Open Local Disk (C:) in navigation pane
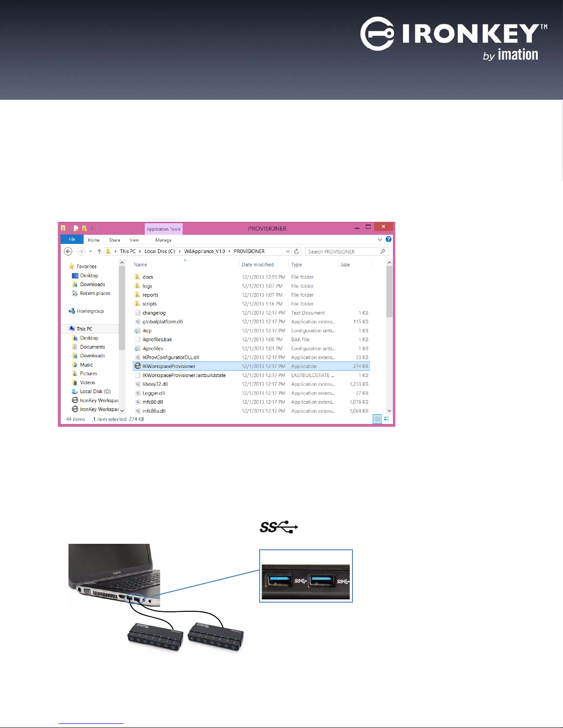Viewport: 563px width, 728px height. (95, 391)
